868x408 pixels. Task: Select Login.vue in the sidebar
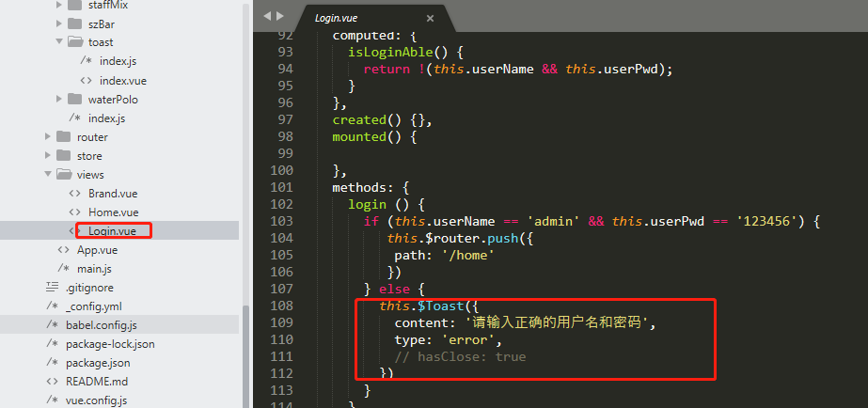112,231
